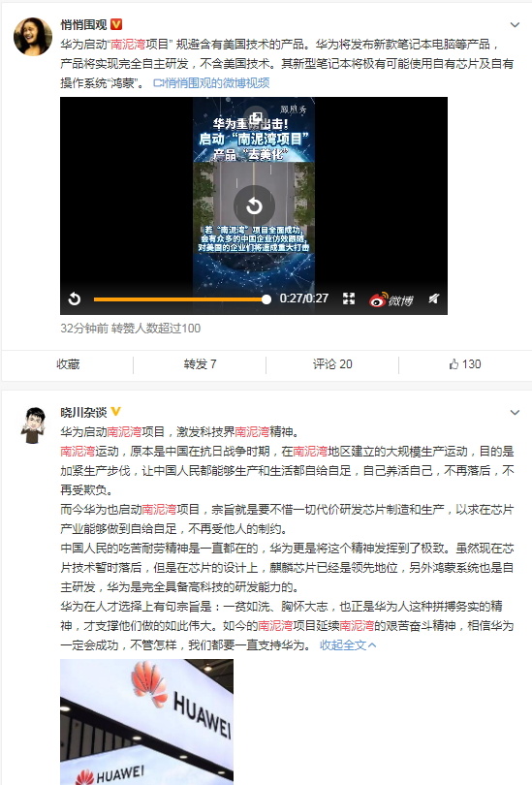Expand the dropdown arrow on 悄悄围观's post
This screenshot has width=532, height=785.
click(x=515, y=24)
